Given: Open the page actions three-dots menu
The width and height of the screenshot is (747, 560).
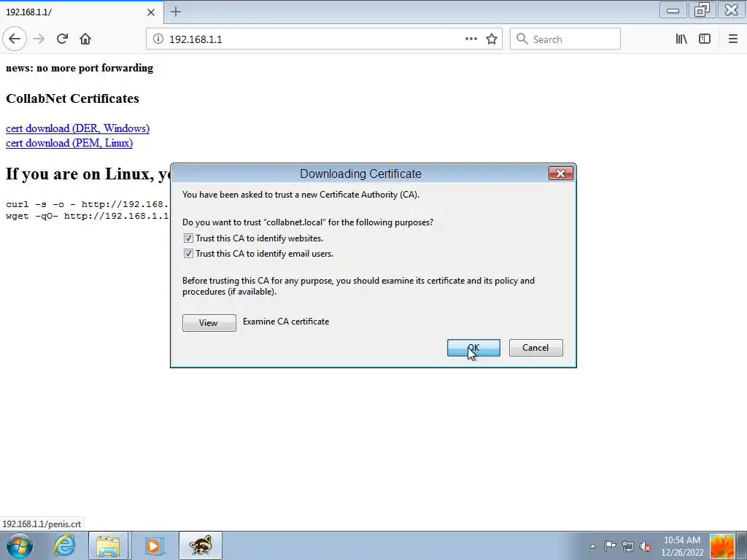Looking at the screenshot, I should pos(471,39).
